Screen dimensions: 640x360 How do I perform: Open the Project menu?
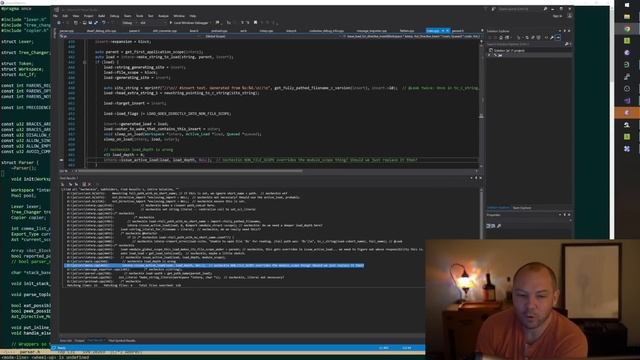click(88, 16)
